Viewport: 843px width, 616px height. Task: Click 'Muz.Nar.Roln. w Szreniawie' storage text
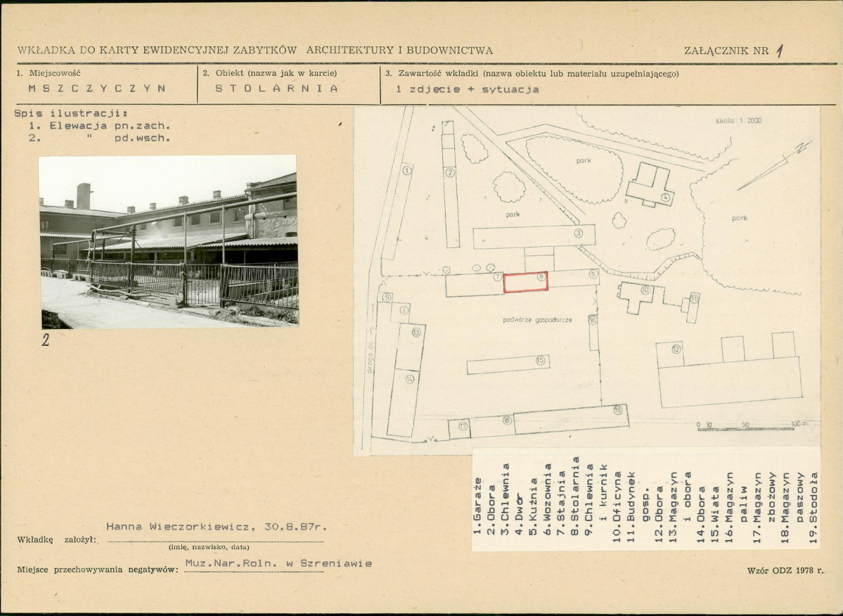pos(278,563)
